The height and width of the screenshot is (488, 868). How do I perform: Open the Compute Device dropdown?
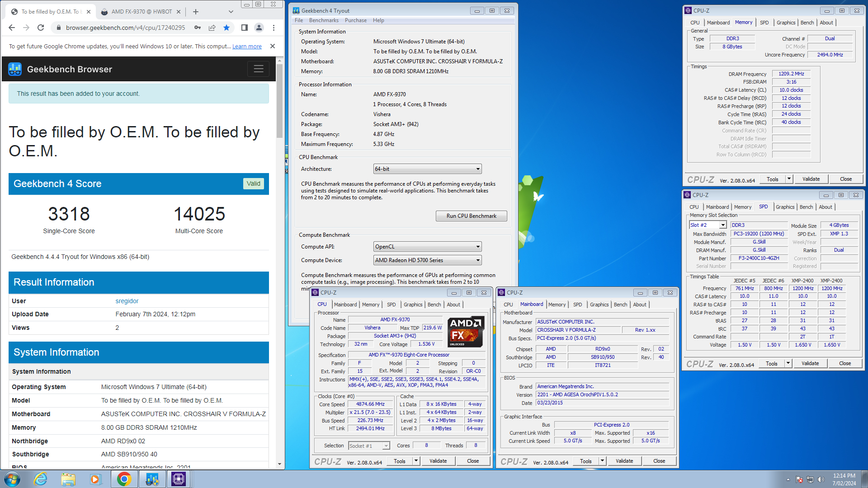[427, 260]
